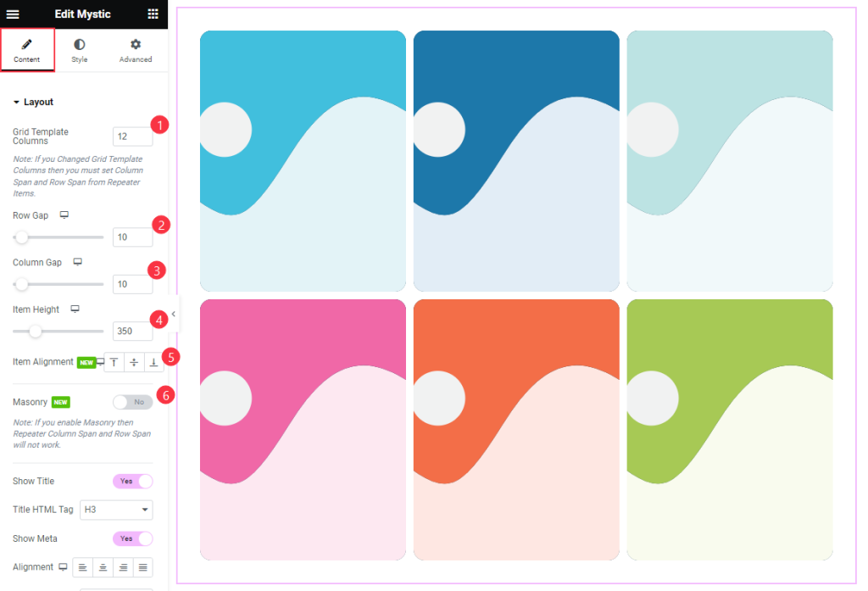The height and width of the screenshot is (591, 868).
Task: Choose right text Alignment icon
Action: coord(123,567)
